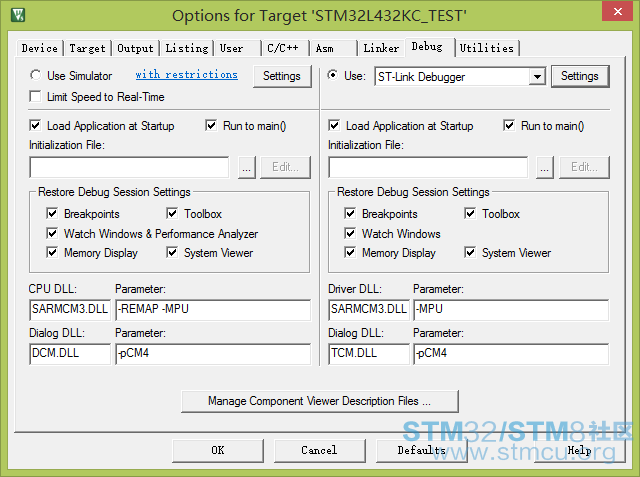Toggle simulator Run to main() checkbox
This screenshot has width=640, height=477.
[x=211, y=125]
